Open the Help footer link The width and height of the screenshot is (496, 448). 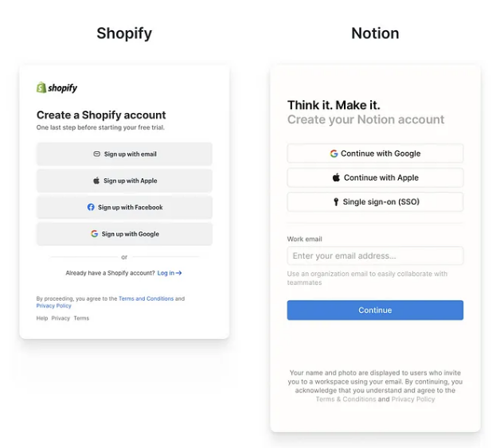coord(42,318)
